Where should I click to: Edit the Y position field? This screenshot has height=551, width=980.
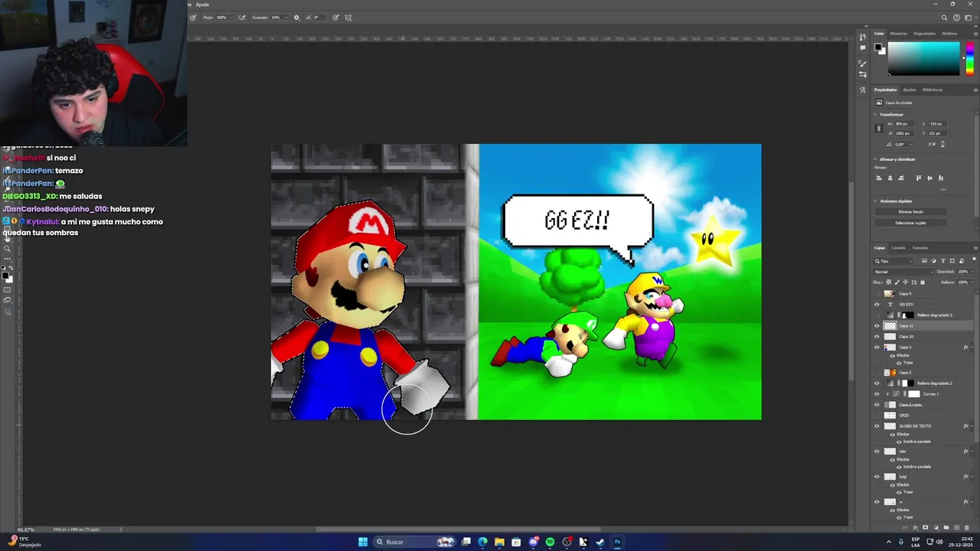click(x=937, y=133)
